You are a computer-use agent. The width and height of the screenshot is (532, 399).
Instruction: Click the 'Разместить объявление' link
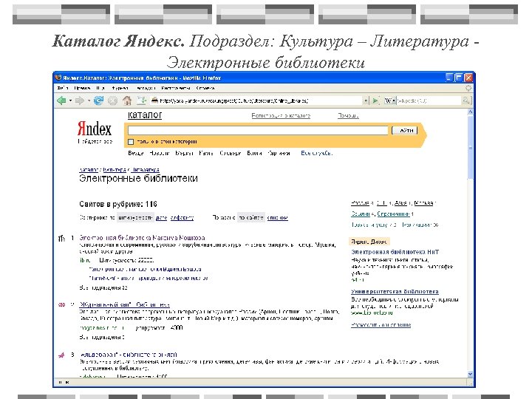(x=381, y=325)
